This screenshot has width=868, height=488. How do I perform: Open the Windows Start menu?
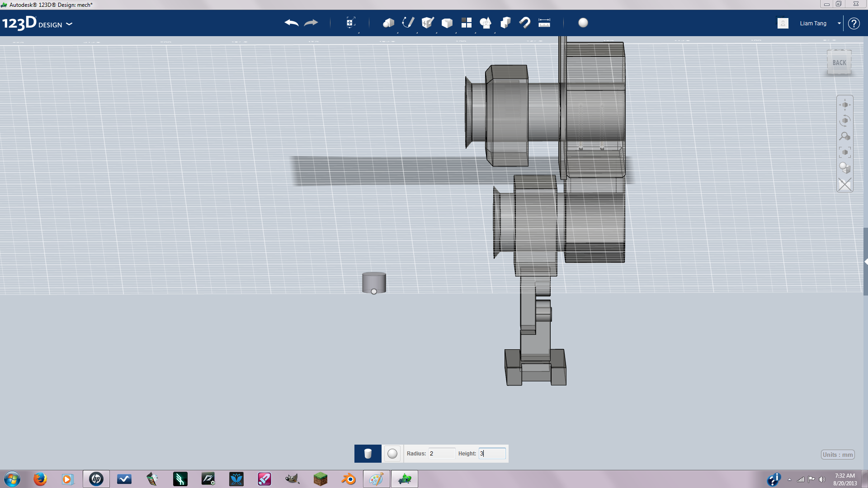(x=12, y=479)
